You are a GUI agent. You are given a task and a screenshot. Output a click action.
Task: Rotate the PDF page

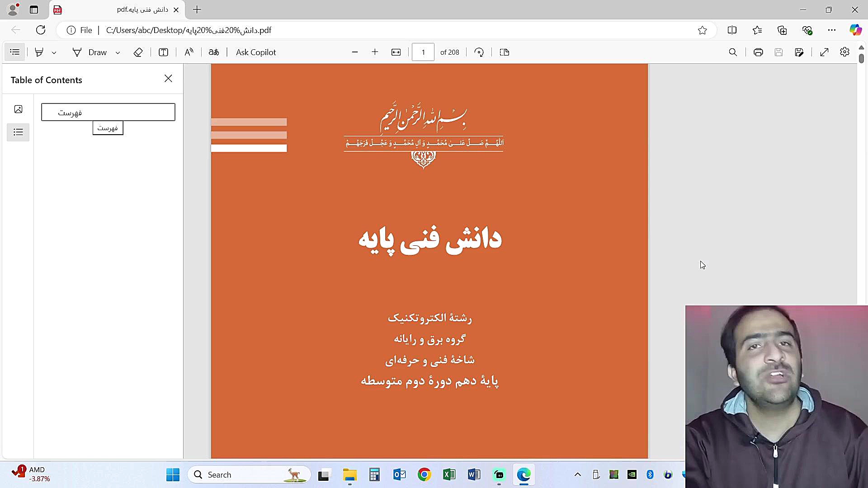[x=479, y=52]
